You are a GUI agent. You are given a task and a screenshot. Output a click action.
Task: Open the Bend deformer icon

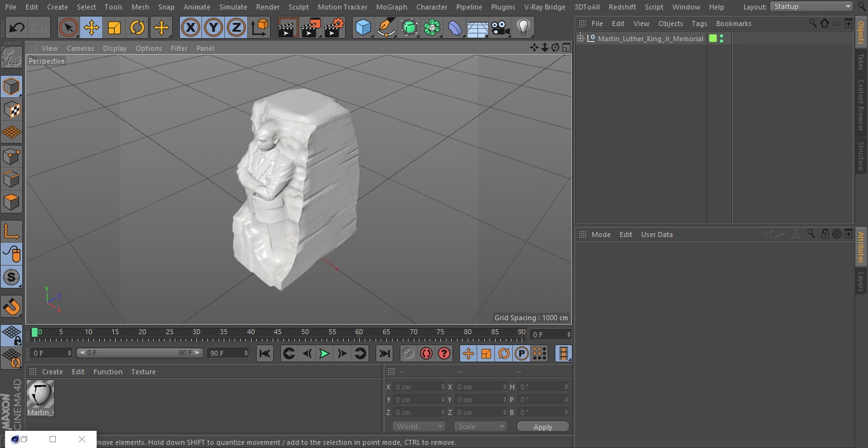coord(455,27)
